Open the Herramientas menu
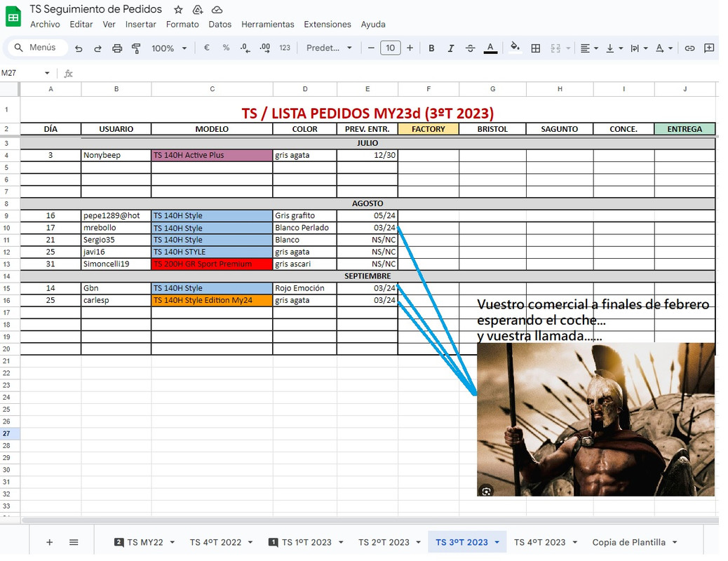 coord(268,24)
